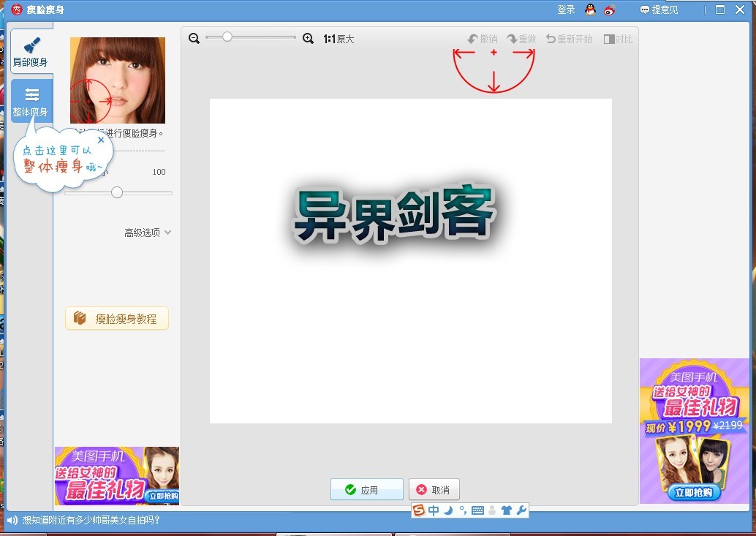The image size is (756, 536).
Task: Expand 高级选项 advanced options
Action: [148, 233]
